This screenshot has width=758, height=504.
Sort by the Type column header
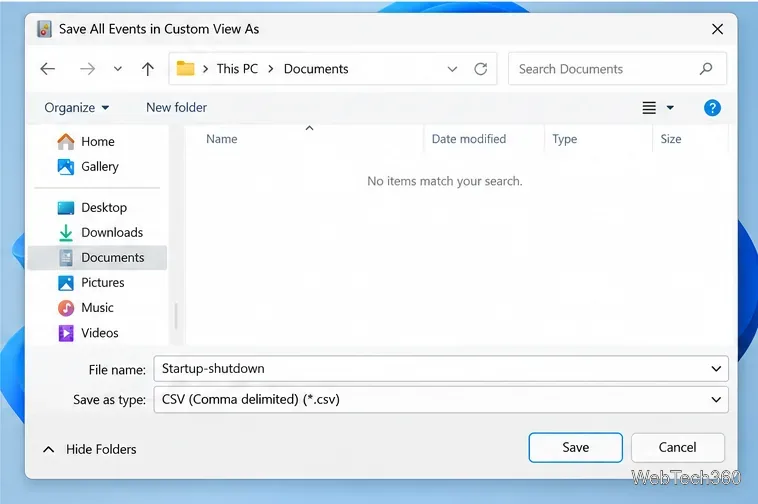(598, 139)
